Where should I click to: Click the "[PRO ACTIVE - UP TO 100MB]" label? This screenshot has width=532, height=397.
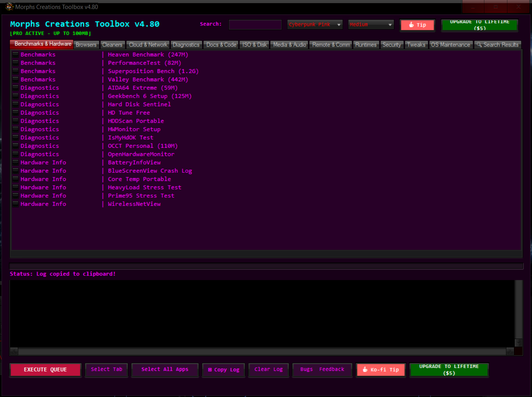(50, 34)
